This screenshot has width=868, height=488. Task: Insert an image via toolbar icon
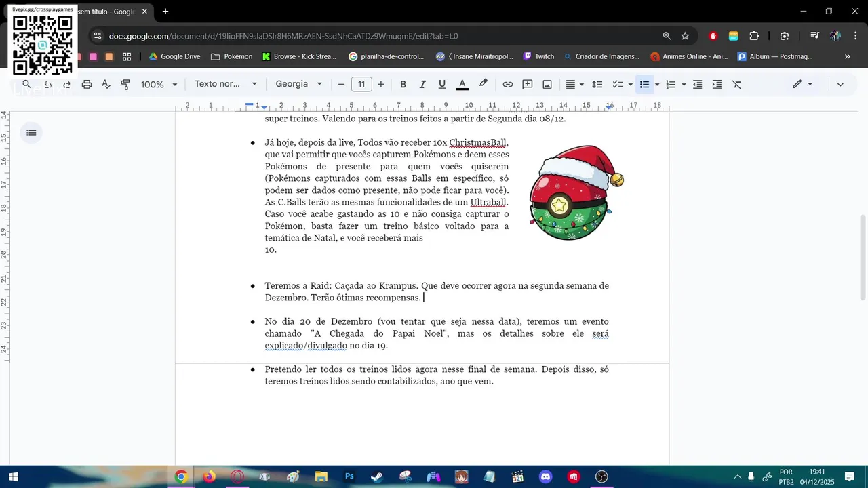(x=547, y=85)
